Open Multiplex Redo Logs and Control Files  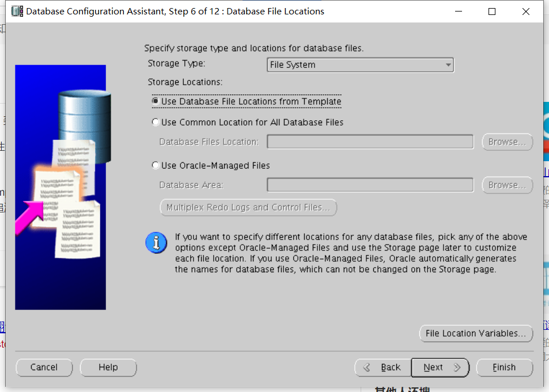[248, 207]
